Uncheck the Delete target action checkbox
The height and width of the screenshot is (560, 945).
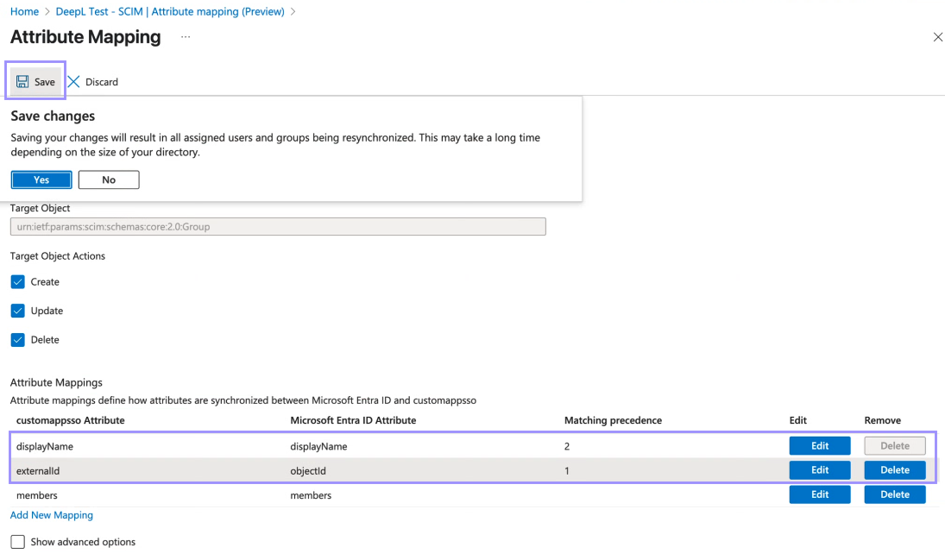click(17, 339)
